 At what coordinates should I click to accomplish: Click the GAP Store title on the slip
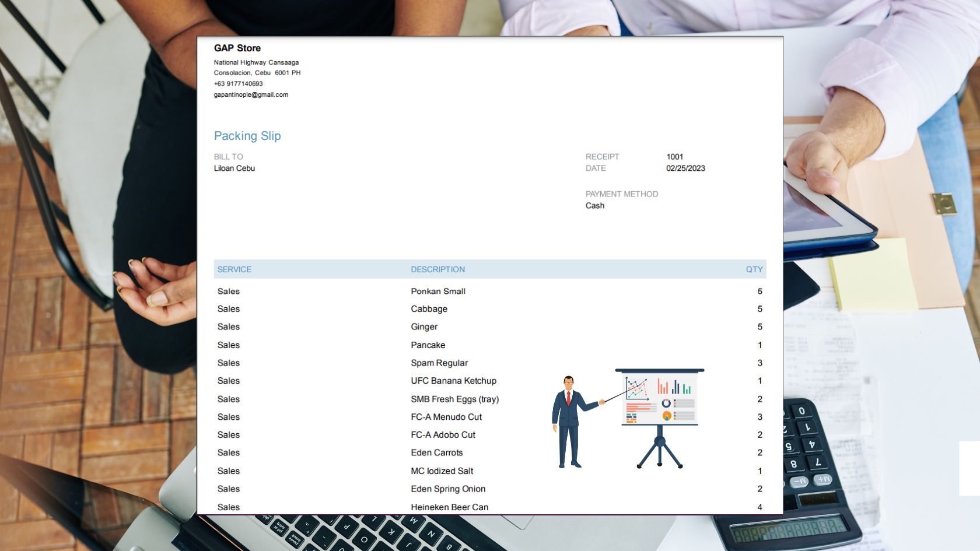coord(237,48)
